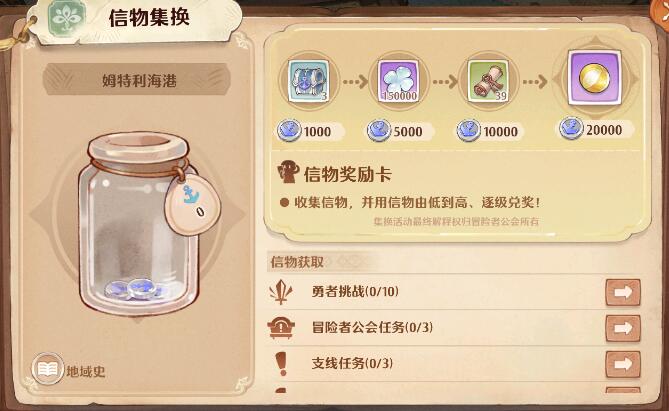669x411 pixels.
Task: Click the token icon beside 1000
Action: click(x=289, y=131)
